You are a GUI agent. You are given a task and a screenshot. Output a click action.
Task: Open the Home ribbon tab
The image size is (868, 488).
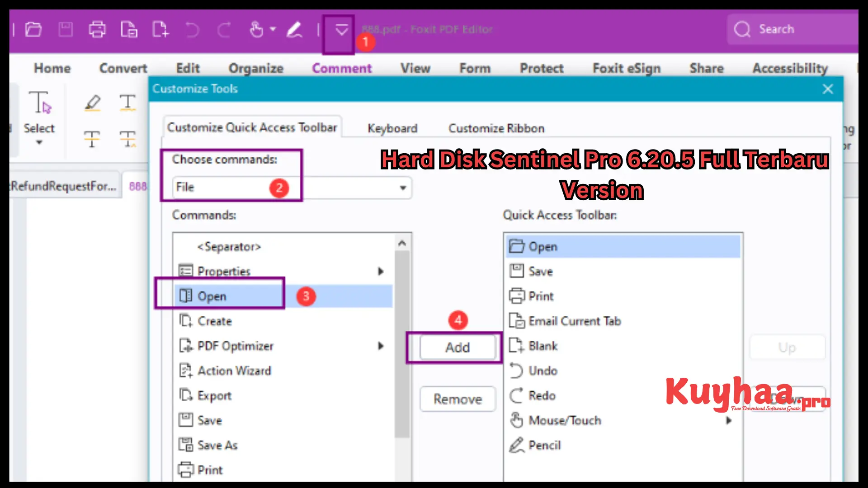[x=52, y=68]
